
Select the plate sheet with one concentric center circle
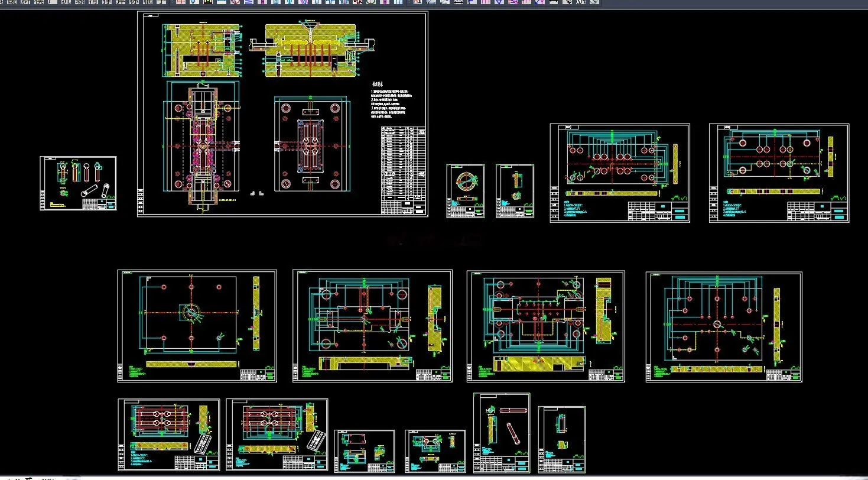coord(197,326)
